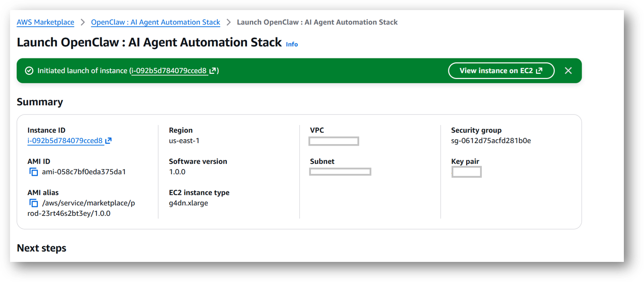Click the page title Launch OpenClaw heading
Image resolution: width=644 pixels, height=282 pixels.
click(149, 42)
